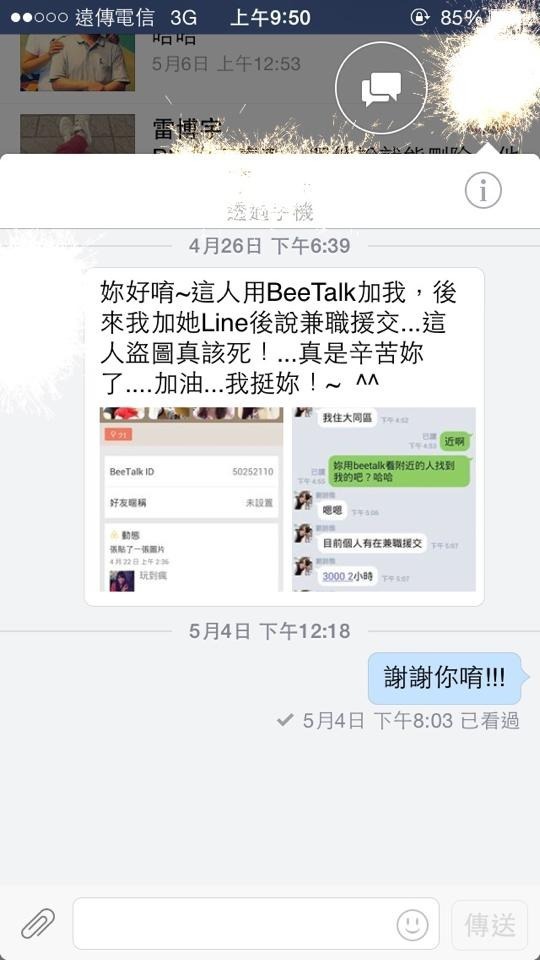Tap the 遠傳電信 carrier signal indicator

tap(82, 18)
